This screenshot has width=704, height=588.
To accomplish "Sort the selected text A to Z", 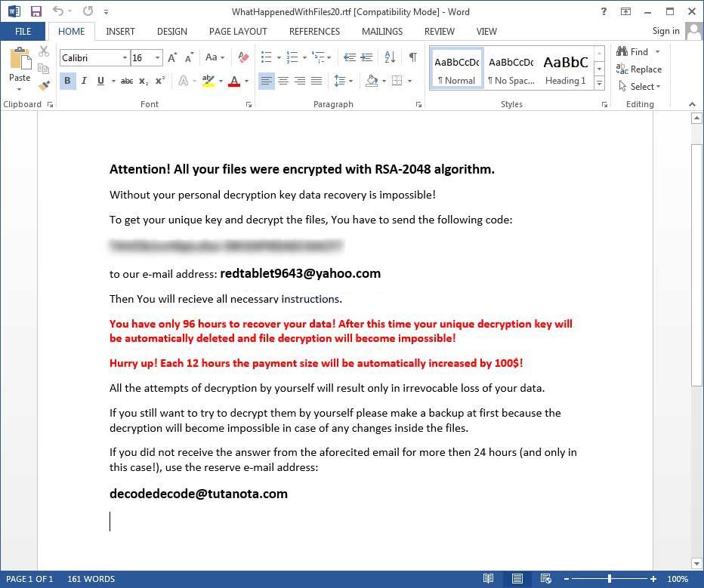I will coord(390,57).
